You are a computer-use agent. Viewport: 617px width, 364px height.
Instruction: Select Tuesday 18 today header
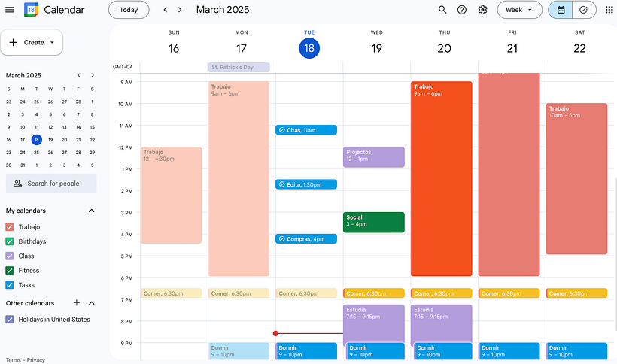[x=309, y=44]
